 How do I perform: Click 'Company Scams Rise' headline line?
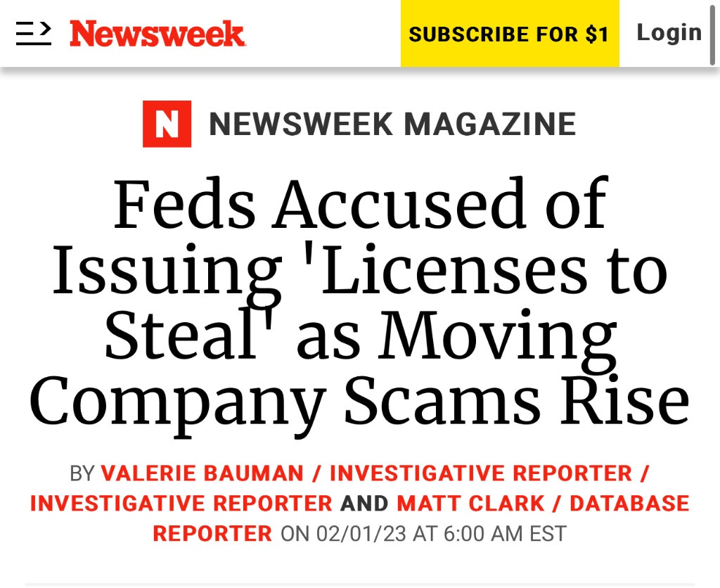click(x=359, y=402)
